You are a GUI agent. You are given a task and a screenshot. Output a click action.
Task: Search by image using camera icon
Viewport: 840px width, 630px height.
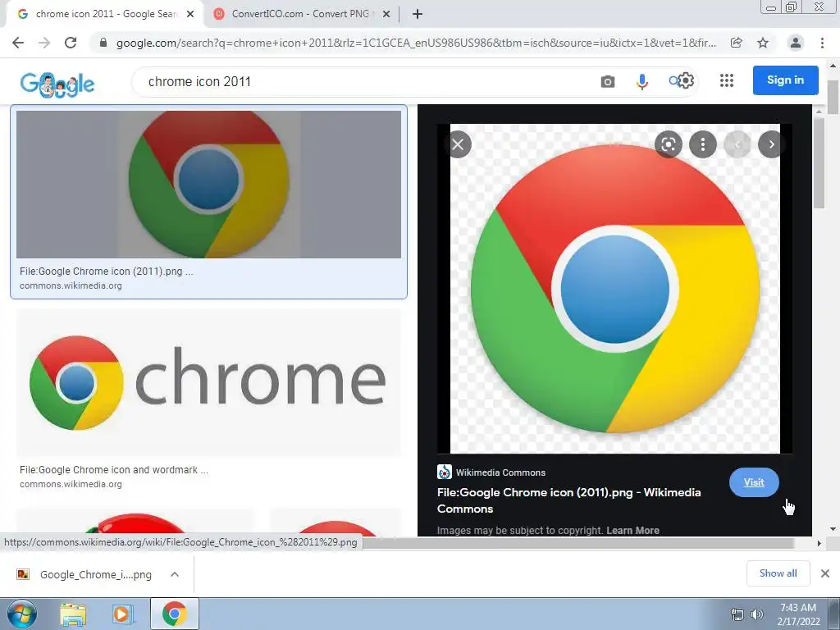coord(608,81)
